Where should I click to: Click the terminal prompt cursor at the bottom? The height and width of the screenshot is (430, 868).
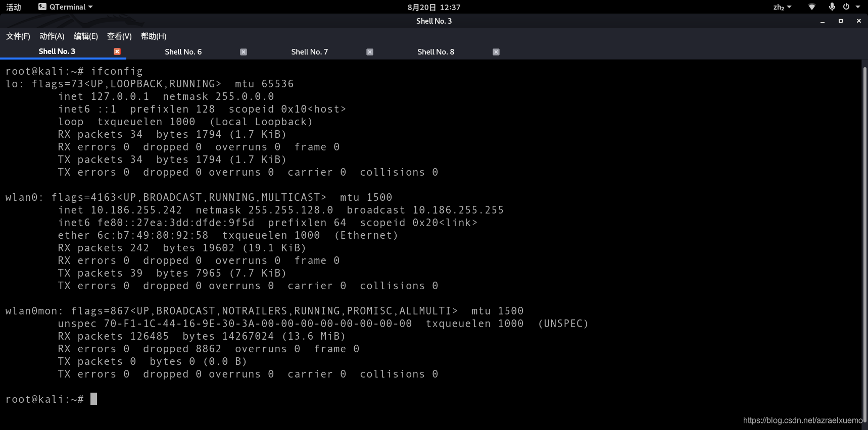click(93, 399)
